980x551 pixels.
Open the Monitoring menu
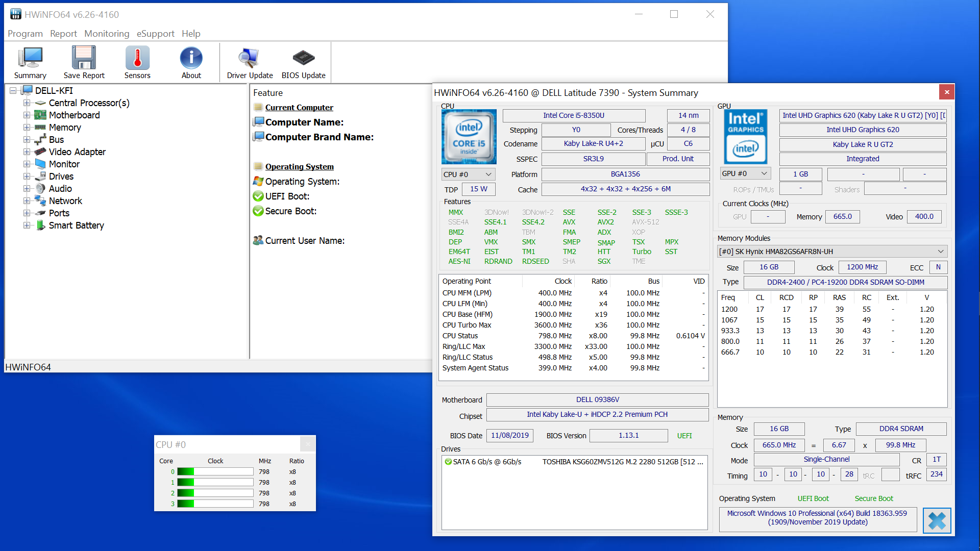pos(107,34)
